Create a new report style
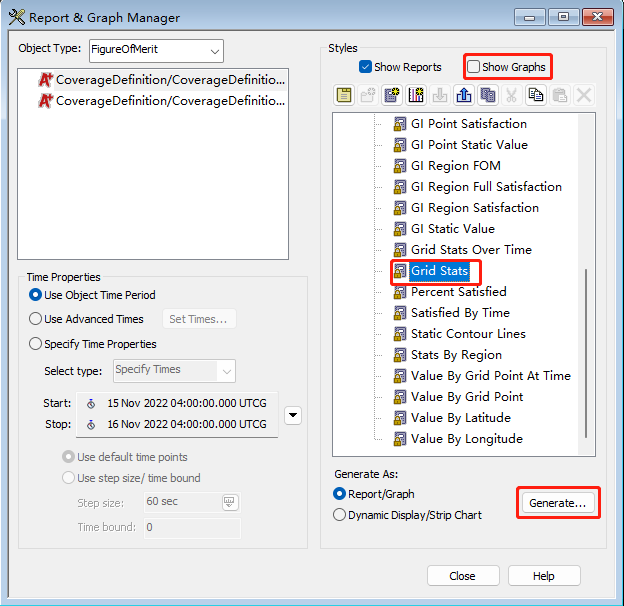The height and width of the screenshot is (606, 624). click(x=392, y=95)
